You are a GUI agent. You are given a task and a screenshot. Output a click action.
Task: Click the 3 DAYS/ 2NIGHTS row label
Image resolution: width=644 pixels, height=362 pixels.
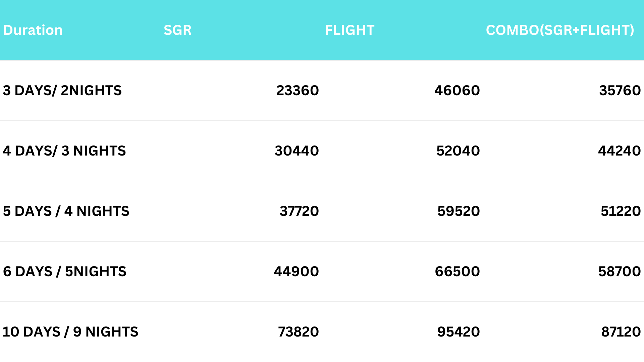point(62,90)
